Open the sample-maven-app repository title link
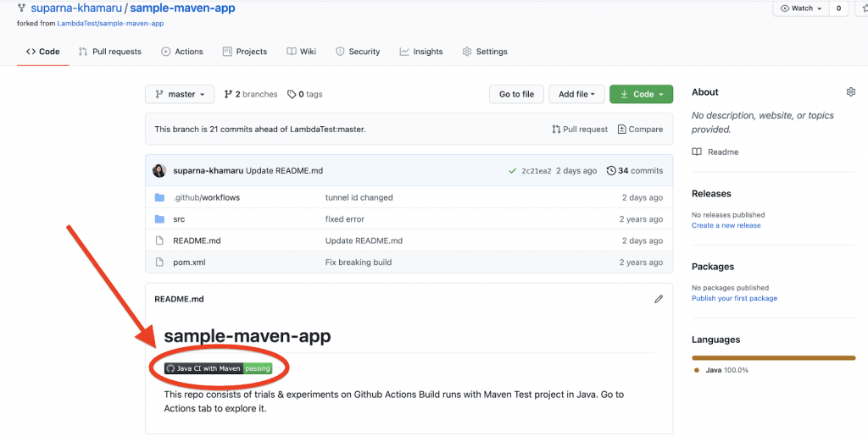The image size is (868, 442). (x=183, y=8)
